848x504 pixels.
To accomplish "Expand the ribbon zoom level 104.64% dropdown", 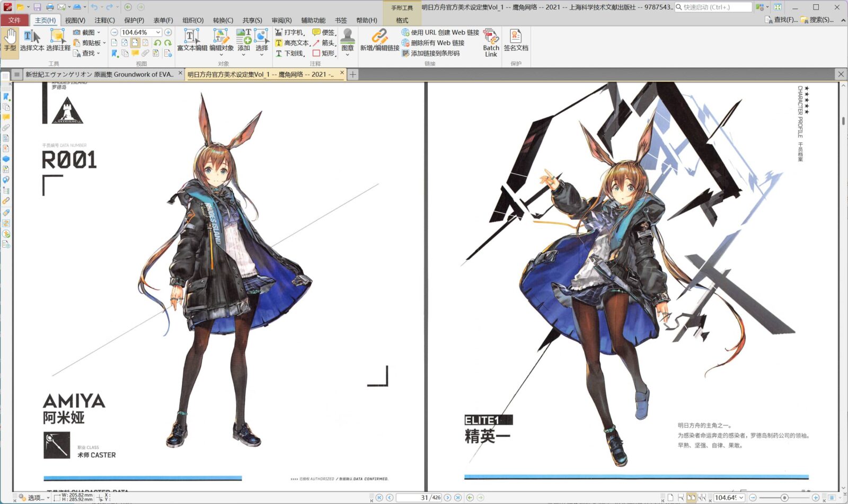I will pos(158,32).
